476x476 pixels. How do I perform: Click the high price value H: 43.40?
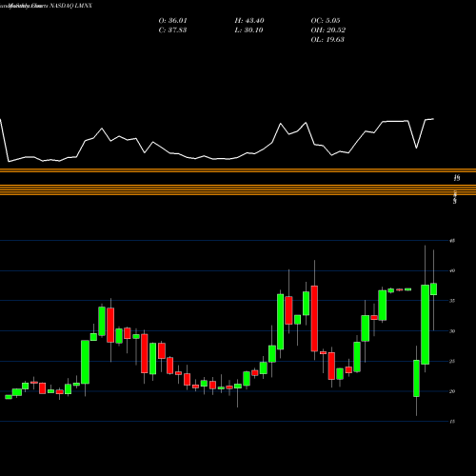[249, 21]
